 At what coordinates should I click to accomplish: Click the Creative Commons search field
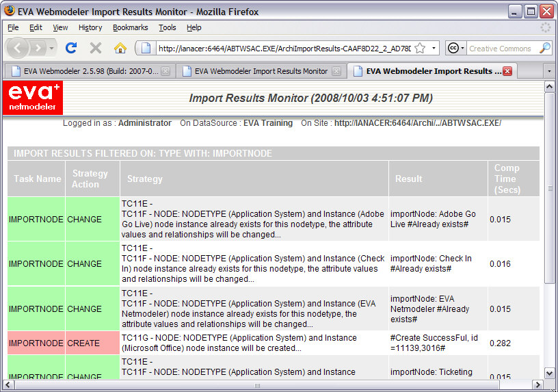pos(502,49)
